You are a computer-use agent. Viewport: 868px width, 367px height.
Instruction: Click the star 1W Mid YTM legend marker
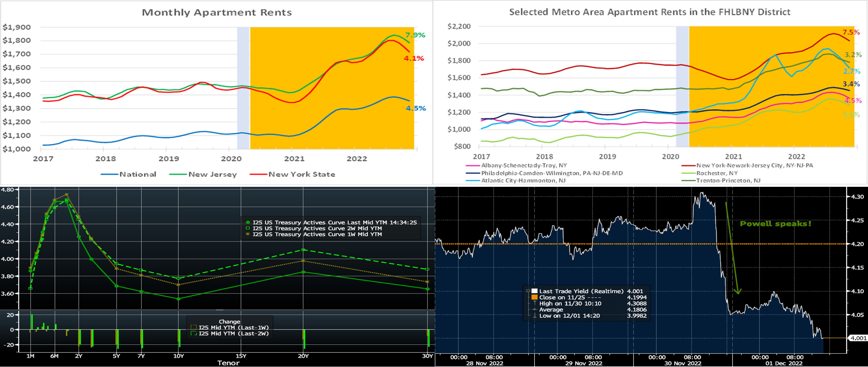[248, 234]
